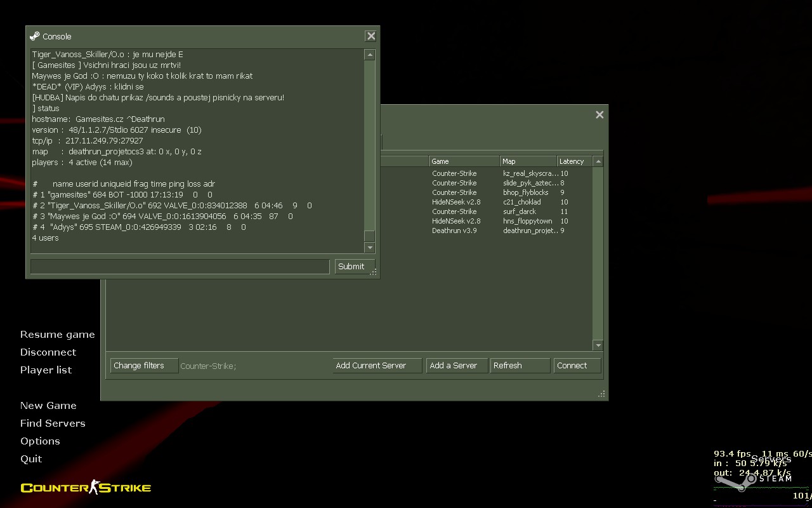Image resolution: width=812 pixels, height=508 pixels.
Task: Choose Resume game in the main menu
Action: tap(57, 335)
